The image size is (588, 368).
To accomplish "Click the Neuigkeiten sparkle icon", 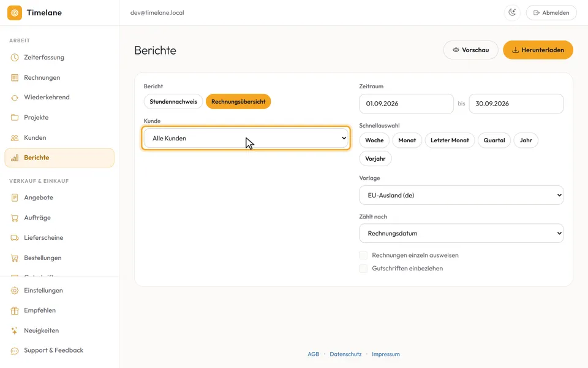I will [15, 331].
